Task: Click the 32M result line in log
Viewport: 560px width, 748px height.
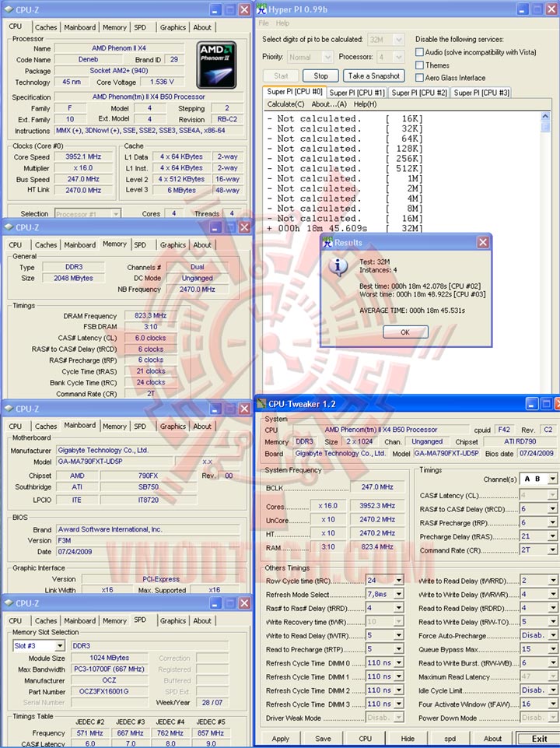Action: click(345, 228)
